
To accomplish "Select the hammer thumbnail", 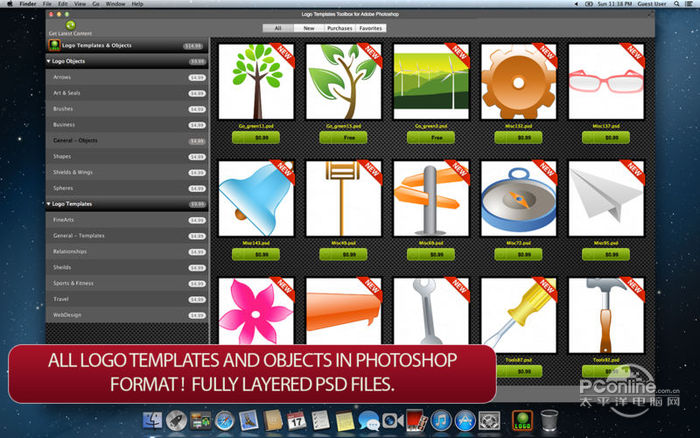I will click(606, 315).
